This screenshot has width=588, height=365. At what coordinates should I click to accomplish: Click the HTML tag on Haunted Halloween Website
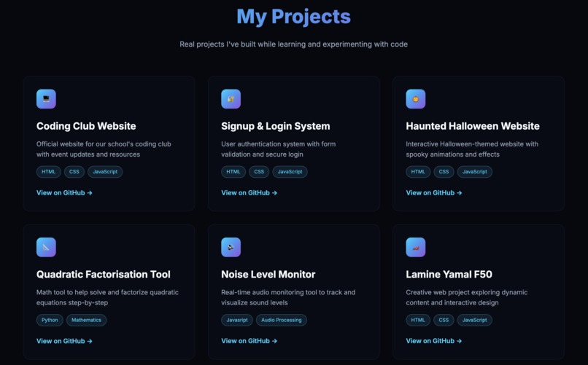(418, 172)
